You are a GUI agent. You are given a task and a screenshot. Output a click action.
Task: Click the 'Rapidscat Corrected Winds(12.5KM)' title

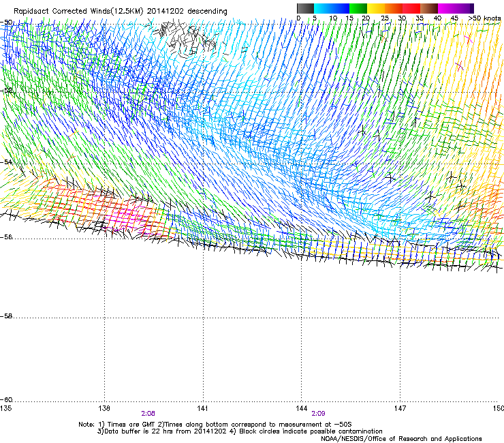point(78,12)
